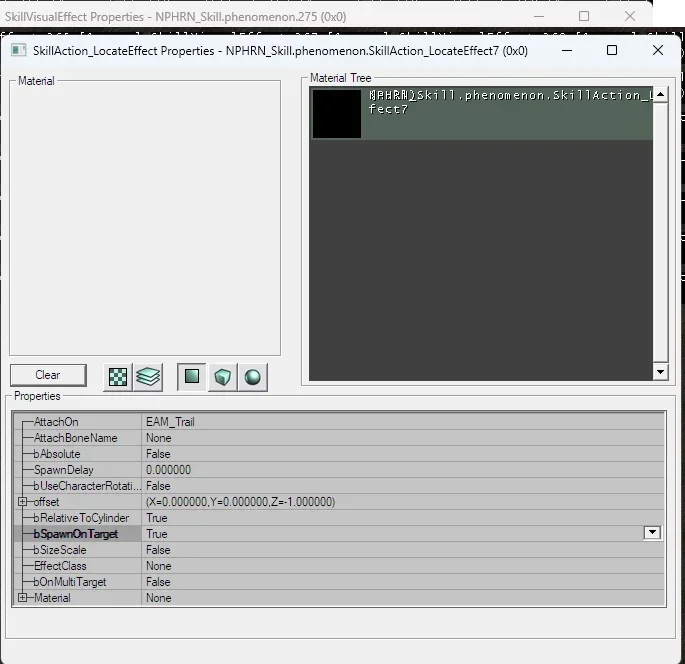Minimize the SkillAction_LocateEffect Properties window

pos(567,50)
